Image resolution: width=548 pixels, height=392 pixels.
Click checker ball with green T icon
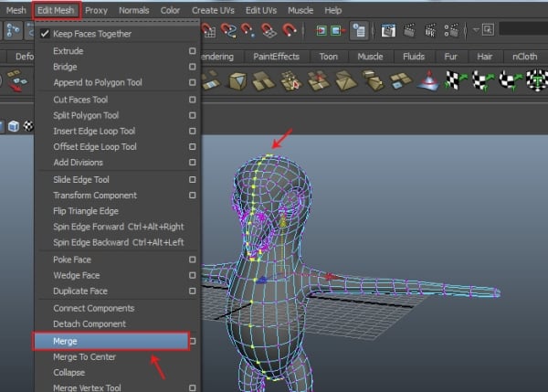coord(537,80)
